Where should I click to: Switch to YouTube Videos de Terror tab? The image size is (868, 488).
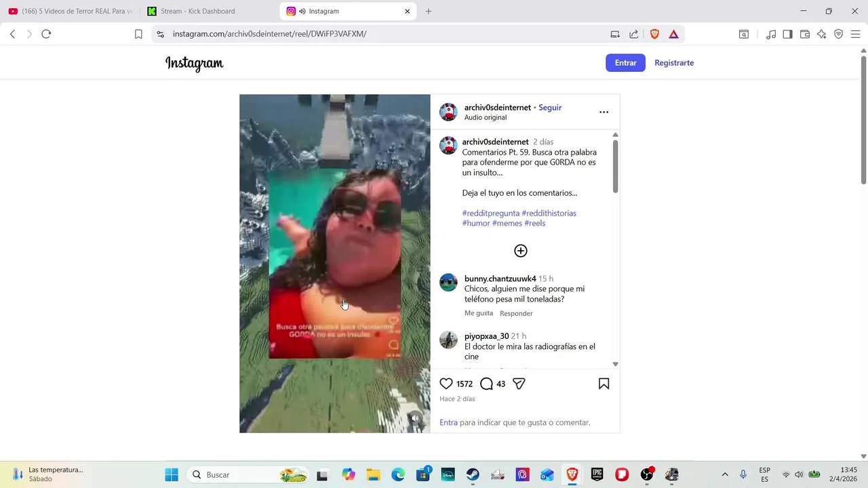pos(70,11)
